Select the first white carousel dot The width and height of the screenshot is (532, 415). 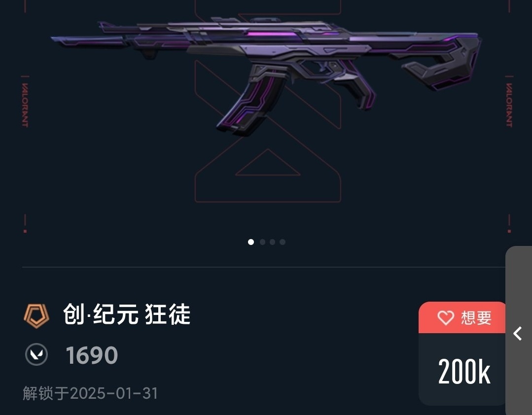pyautogui.click(x=251, y=242)
